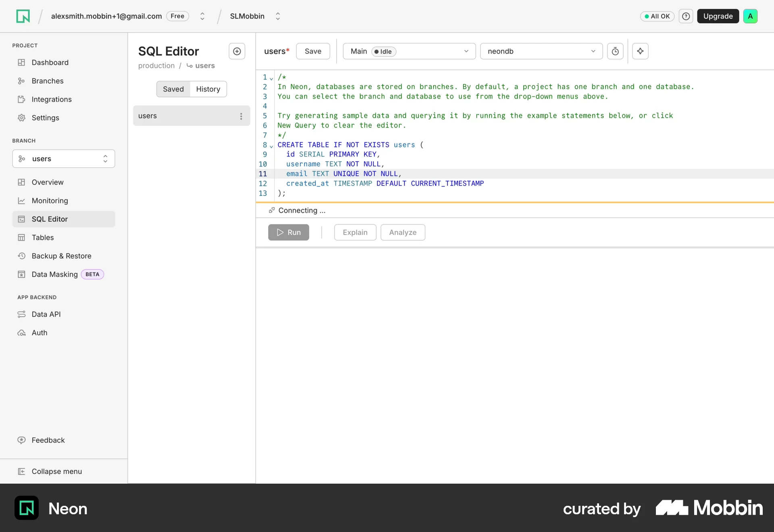Click the Auth cloud-key icon
This screenshot has height=532, width=774.
pos(21,333)
